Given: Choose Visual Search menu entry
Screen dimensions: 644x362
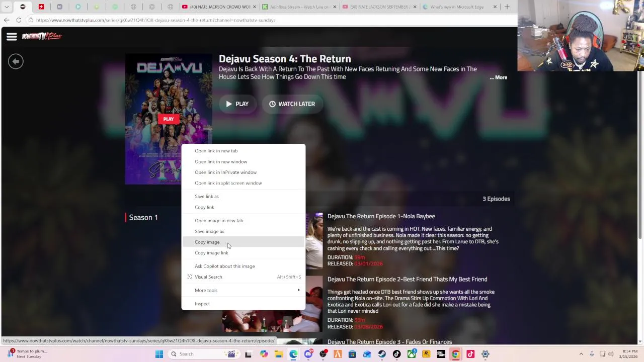Looking at the screenshot, I should [243, 277].
